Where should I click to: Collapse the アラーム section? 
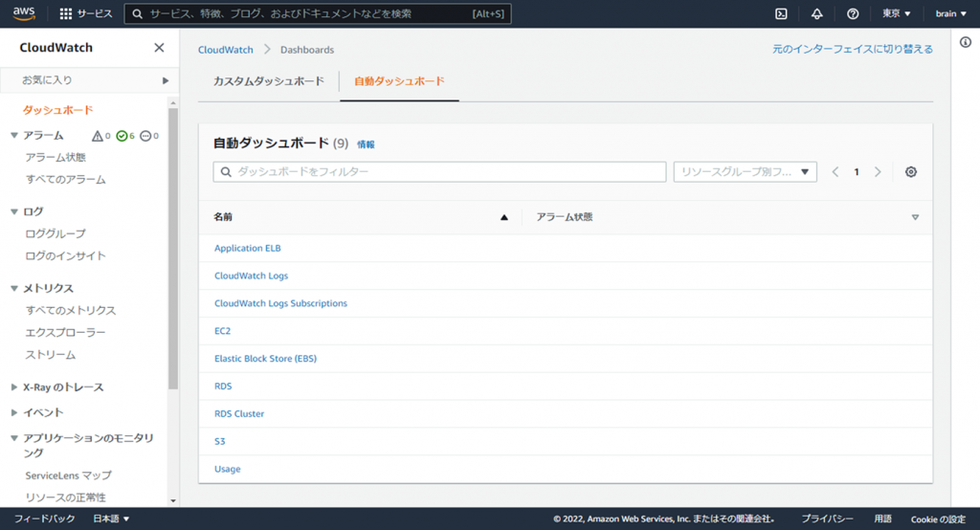[13, 136]
